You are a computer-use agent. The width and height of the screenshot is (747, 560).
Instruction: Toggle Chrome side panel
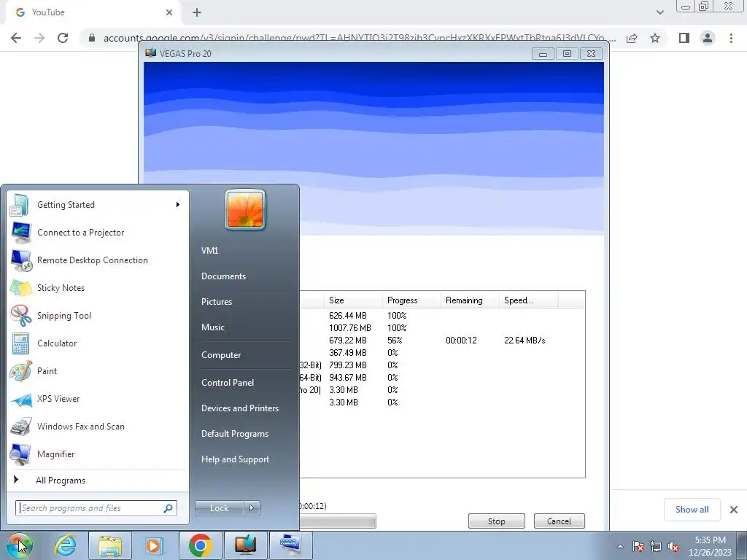(x=684, y=38)
